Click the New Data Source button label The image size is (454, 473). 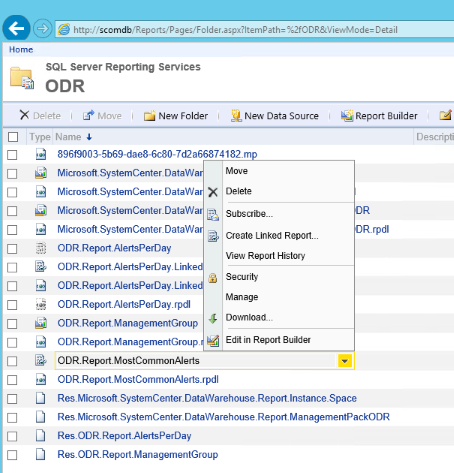click(281, 116)
